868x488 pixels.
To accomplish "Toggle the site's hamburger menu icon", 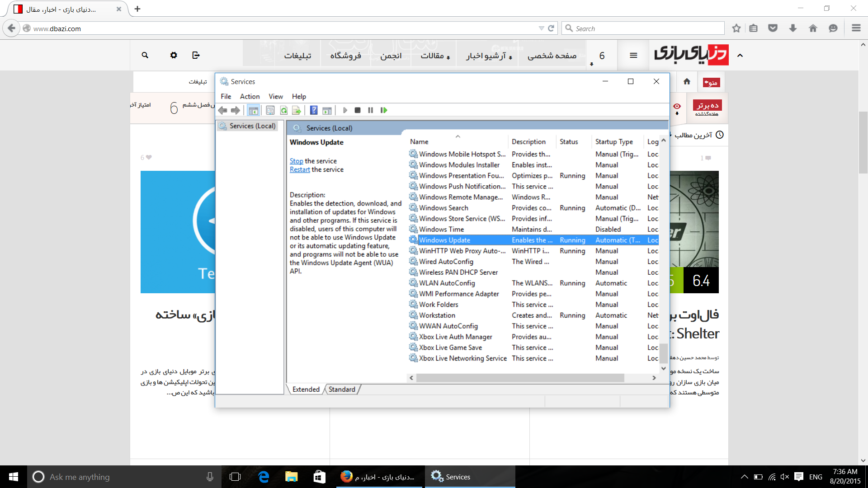I will (633, 55).
